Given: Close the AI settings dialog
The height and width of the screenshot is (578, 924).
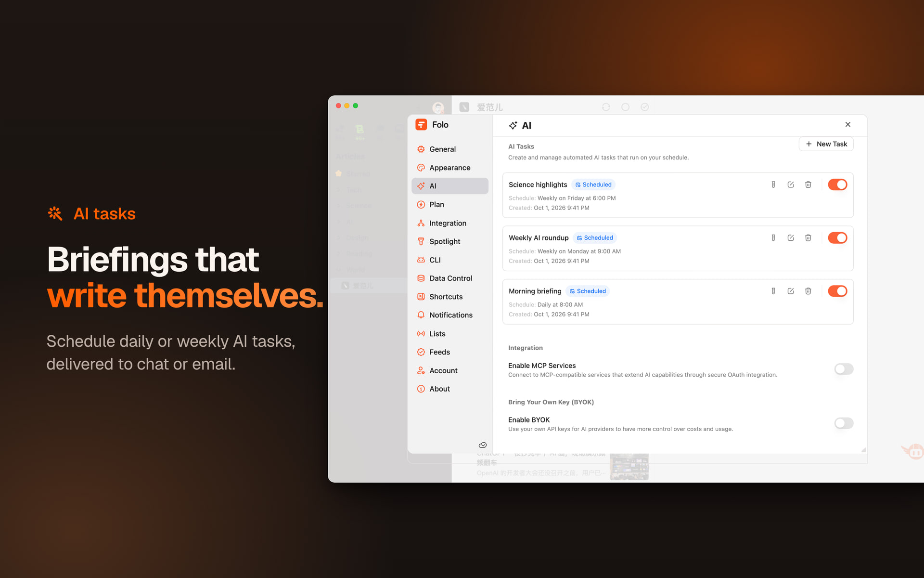Looking at the screenshot, I should pyautogui.click(x=848, y=125).
